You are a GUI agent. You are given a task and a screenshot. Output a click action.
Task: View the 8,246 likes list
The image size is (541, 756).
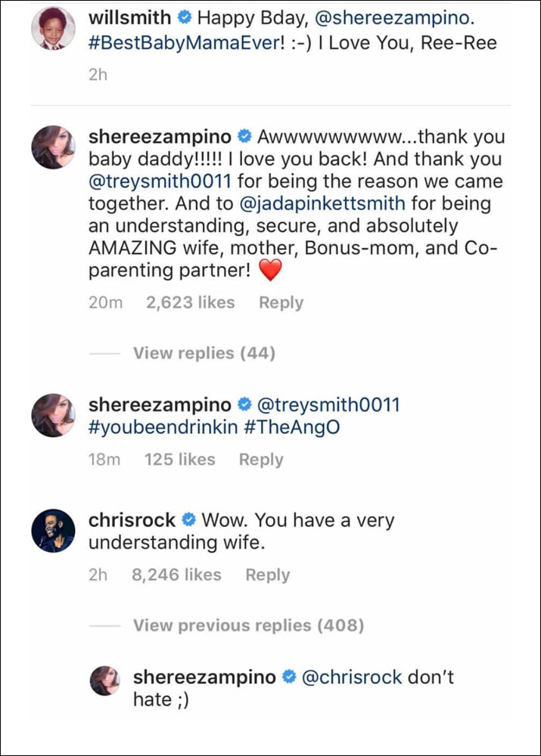click(x=176, y=575)
